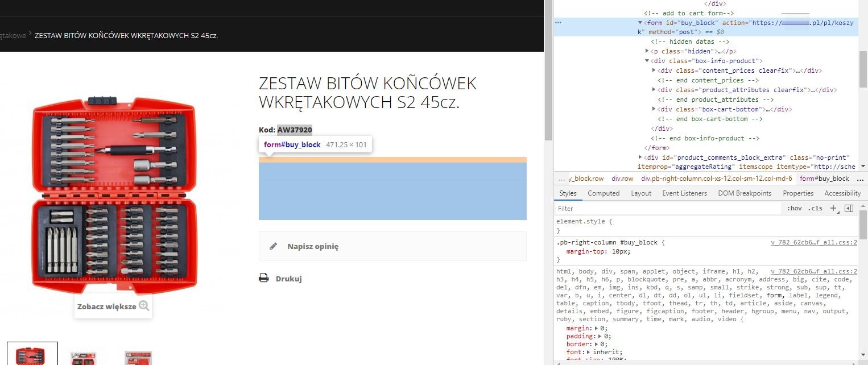Image resolution: width=868 pixels, height=365 pixels.
Task: Click the Drukuj print link
Action: click(x=288, y=279)
